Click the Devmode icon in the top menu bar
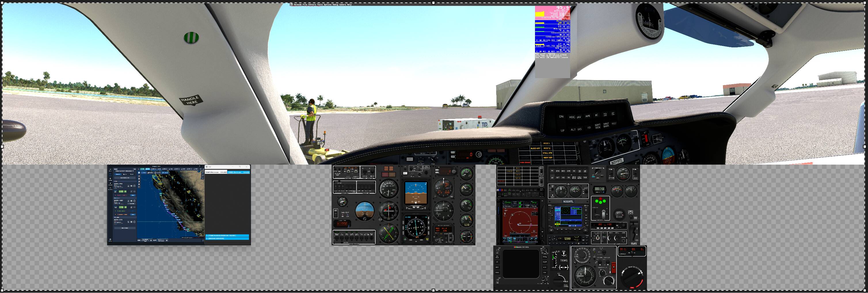The width and height of the screenshot is (868, 293). [x=292, y=4]
